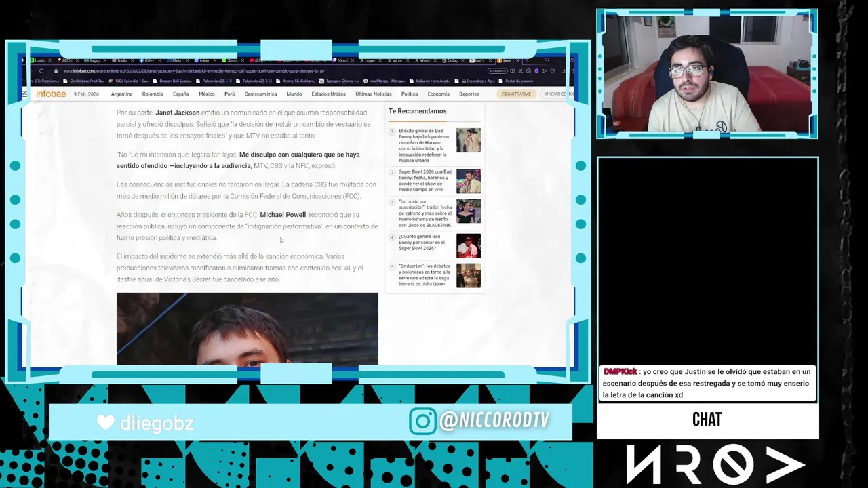Viewport: 868px width, 488px height.
Task: Close the LosM browser tab
Action: (x=50, y=60)
